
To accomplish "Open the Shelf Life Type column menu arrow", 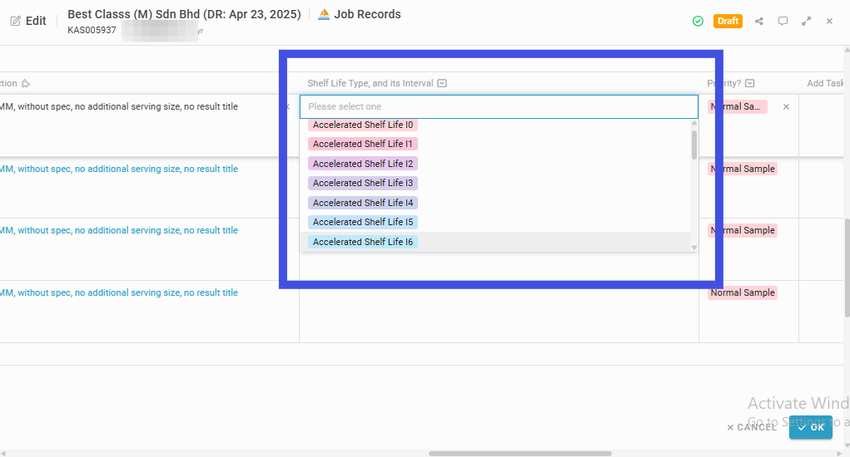I will point(442,83).
